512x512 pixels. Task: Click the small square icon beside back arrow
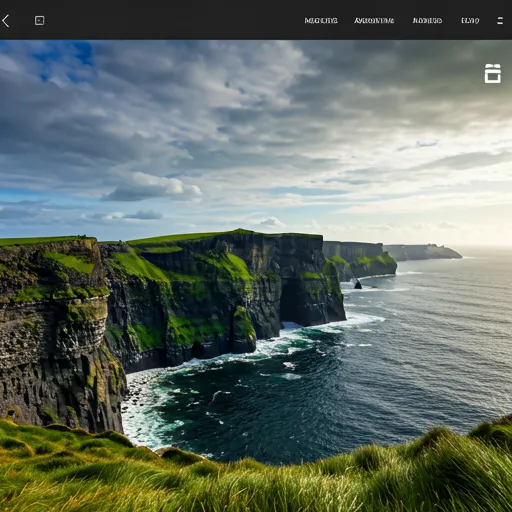(x=40, y=20)
